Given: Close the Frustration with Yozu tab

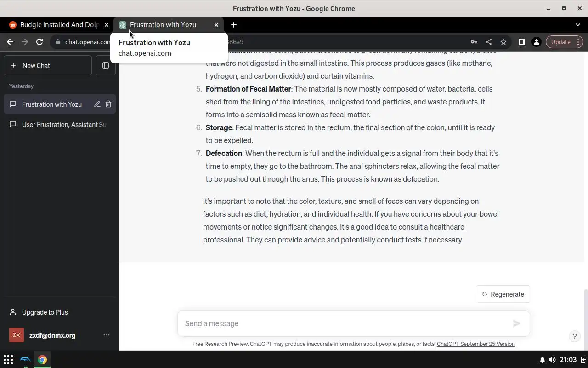Looking at the screenshot, I should click(216, 25).
